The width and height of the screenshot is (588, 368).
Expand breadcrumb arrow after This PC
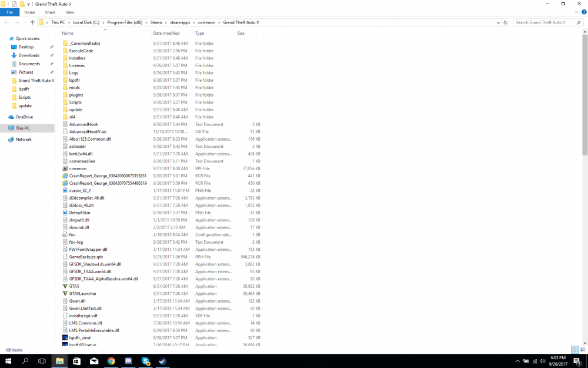pyautogui.click(x=69, y=22)
